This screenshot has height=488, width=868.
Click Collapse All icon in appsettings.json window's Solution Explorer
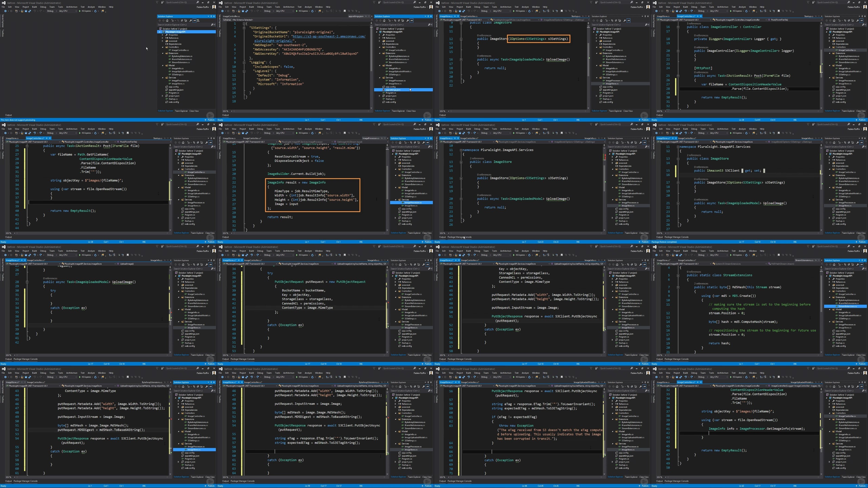(x=399, y=21)
